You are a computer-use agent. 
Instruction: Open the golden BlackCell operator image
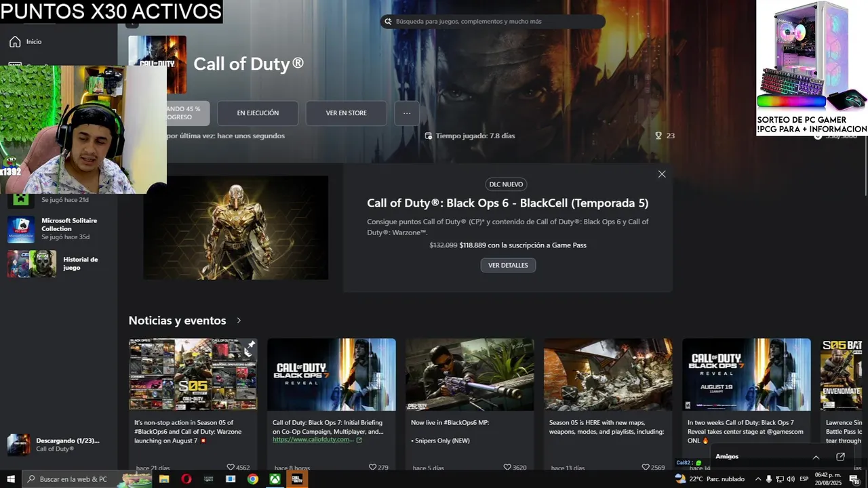tap(236, 228)
